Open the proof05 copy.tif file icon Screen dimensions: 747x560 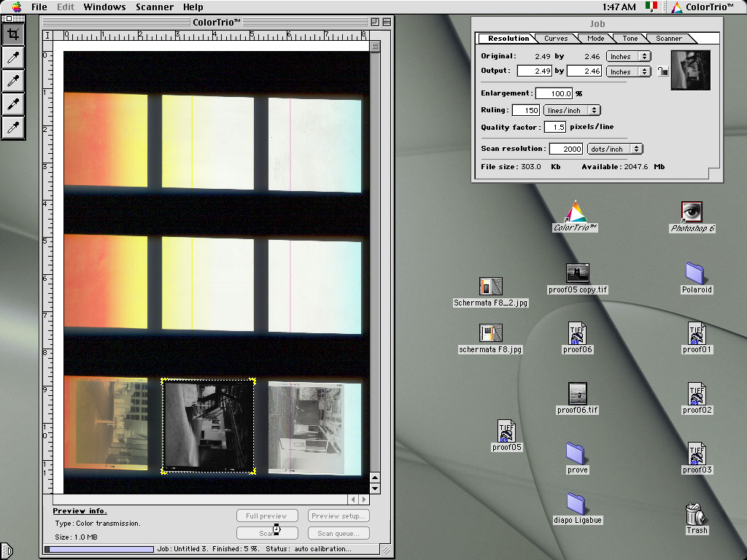coord(577,273)
